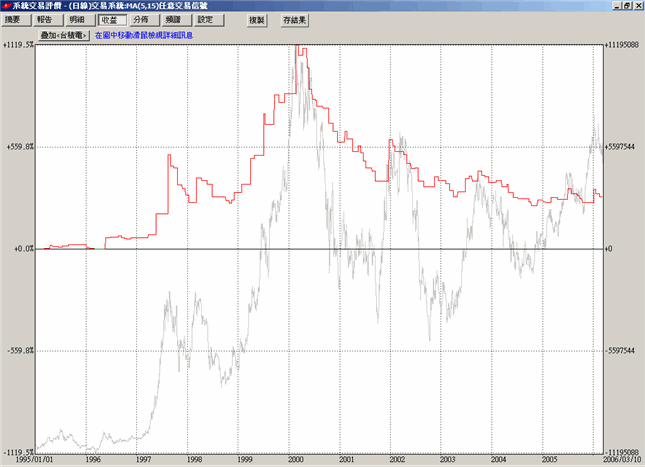Click the red equity curve peak near 2000
645x467 pixels.
301,49
